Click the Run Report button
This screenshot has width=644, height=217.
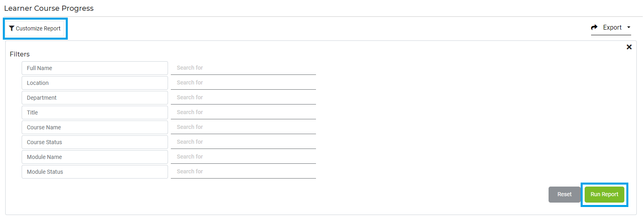604,195
